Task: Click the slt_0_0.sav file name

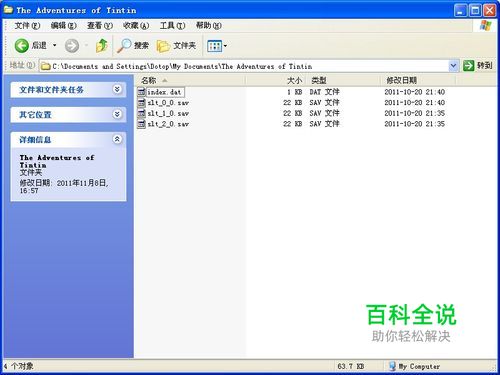Action: pyautogui.click(x=168, y=103)
